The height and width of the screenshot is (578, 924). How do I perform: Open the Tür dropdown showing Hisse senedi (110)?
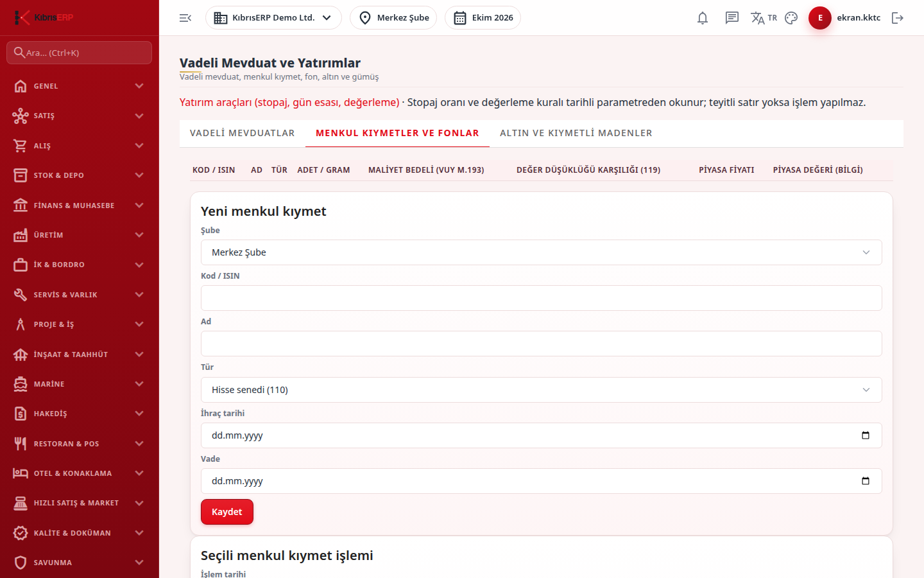pyautogui.click(x=542, y=390)
